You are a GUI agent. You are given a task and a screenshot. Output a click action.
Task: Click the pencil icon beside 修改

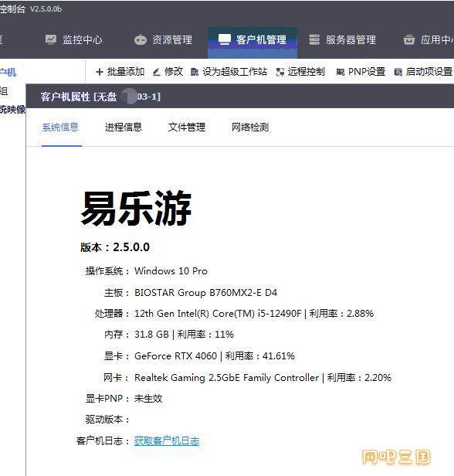tap(156, 72)
